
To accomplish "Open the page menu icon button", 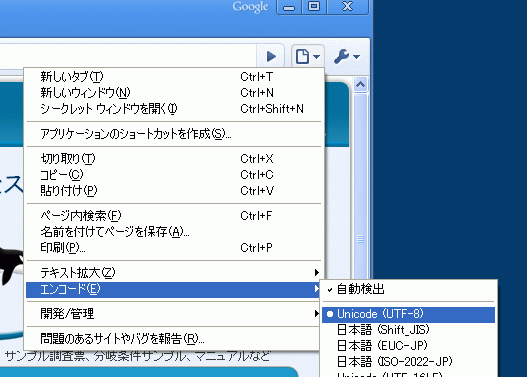I will 308,56.
